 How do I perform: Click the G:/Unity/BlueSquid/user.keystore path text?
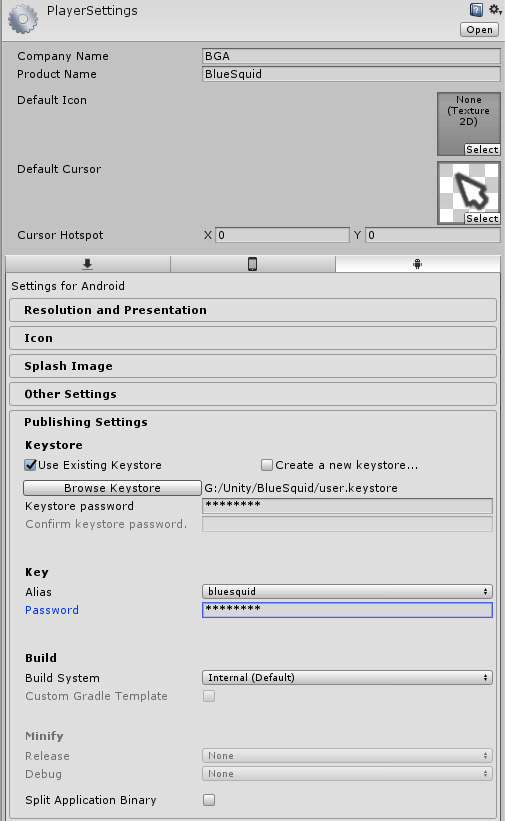[301, 488]
